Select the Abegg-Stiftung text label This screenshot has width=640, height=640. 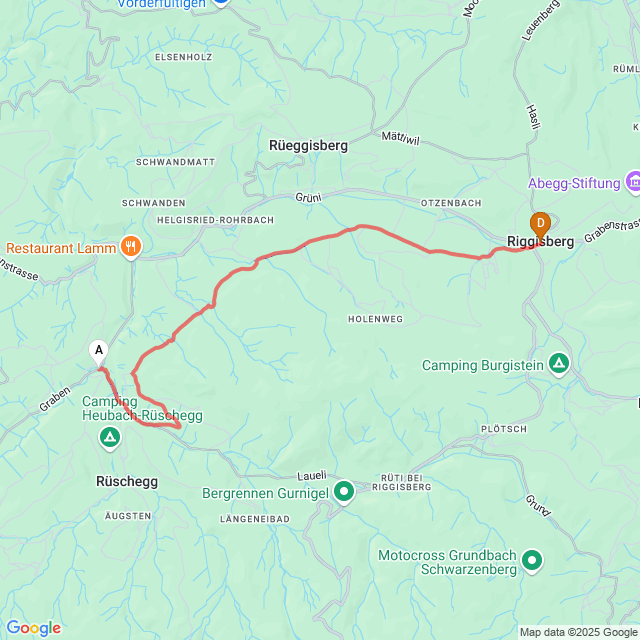pyautogui.click(x=574, y=183)
